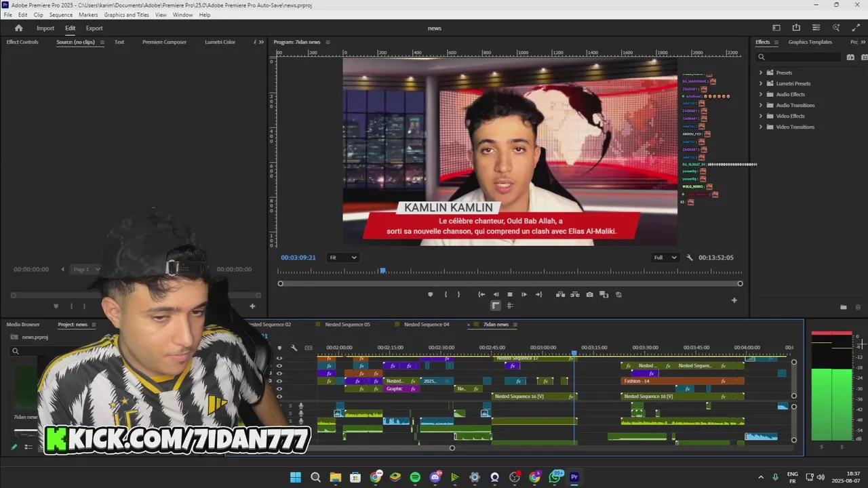Expand the Video Effects folder

(761, 116)
